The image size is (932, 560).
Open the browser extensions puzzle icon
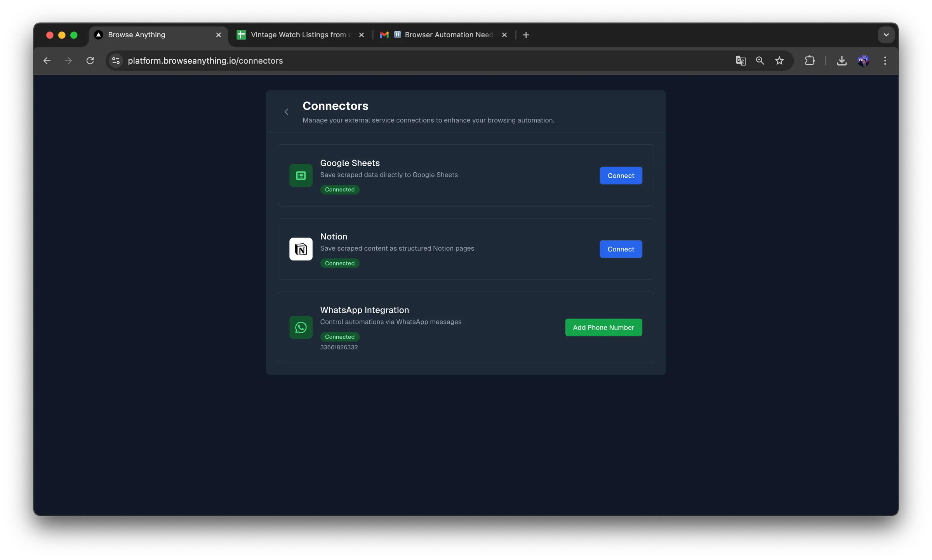pos(810,61)
